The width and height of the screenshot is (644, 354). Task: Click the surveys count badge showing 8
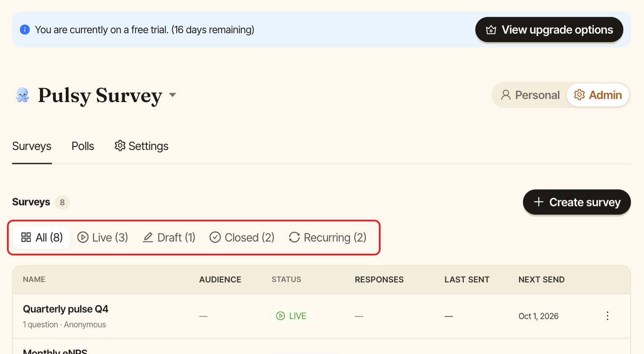62,202
